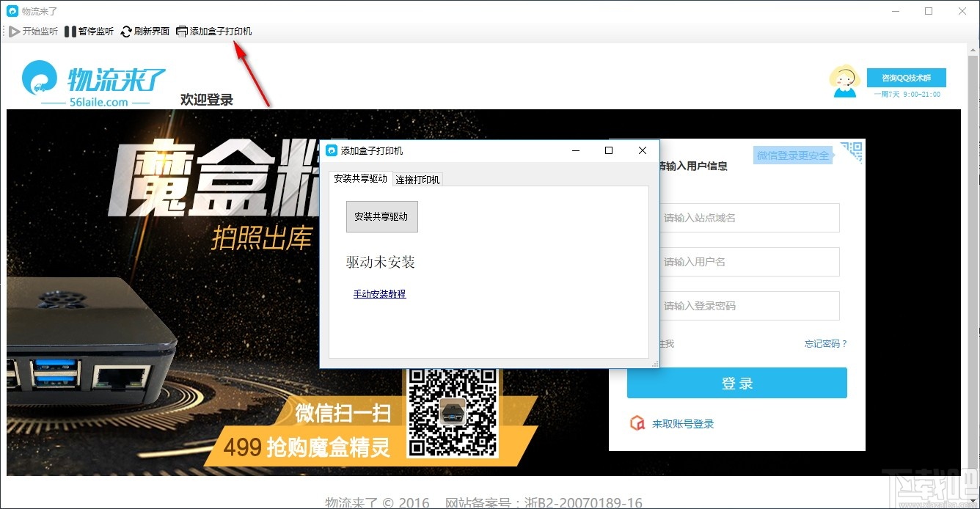980x509 pixels.
Task: Click 暂停监听 toolbar label
Action: [x=96, y=32]
